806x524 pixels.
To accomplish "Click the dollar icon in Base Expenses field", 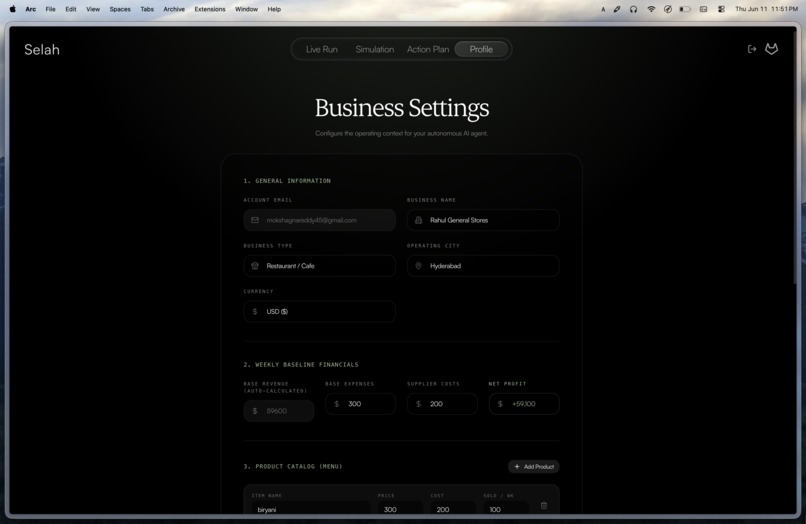I will click(x=337, y=404).
